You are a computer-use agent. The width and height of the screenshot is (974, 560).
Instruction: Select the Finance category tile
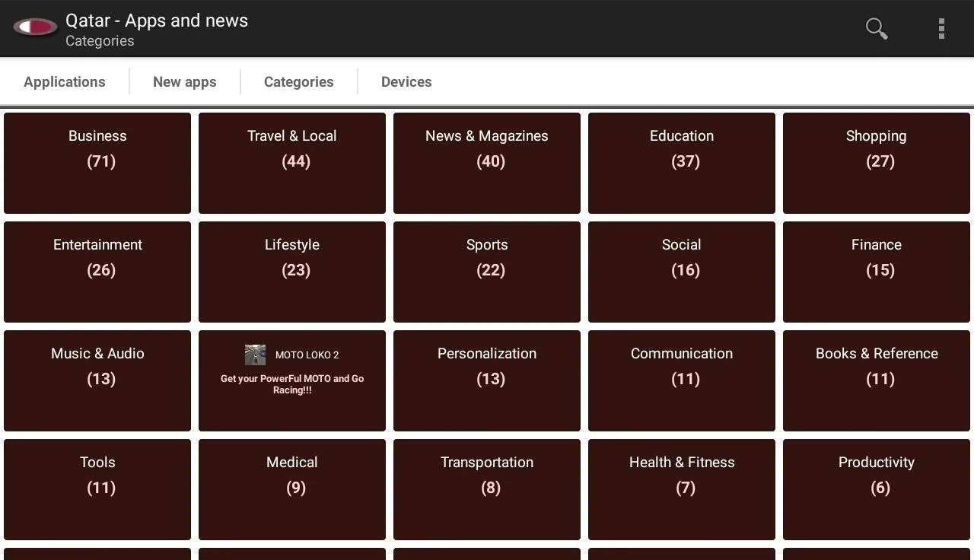pos(877,272)
